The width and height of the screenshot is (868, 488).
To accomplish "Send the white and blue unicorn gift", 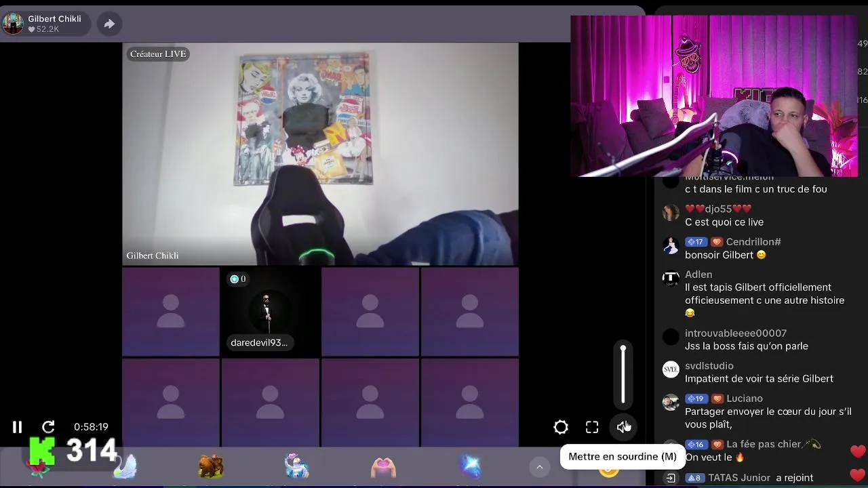I will [x=297, y=467].
